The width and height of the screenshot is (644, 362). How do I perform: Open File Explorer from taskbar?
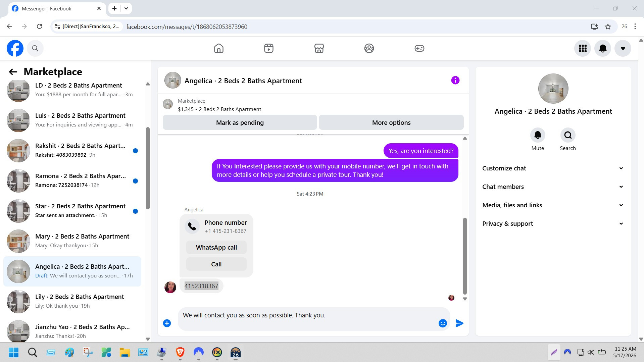pos(125,352)
